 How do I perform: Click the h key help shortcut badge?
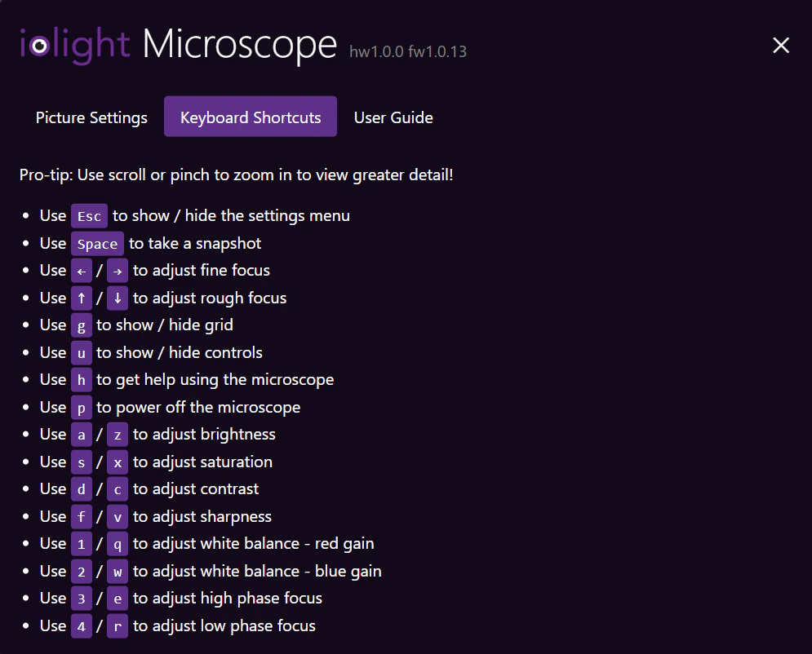tap(81, 379)
